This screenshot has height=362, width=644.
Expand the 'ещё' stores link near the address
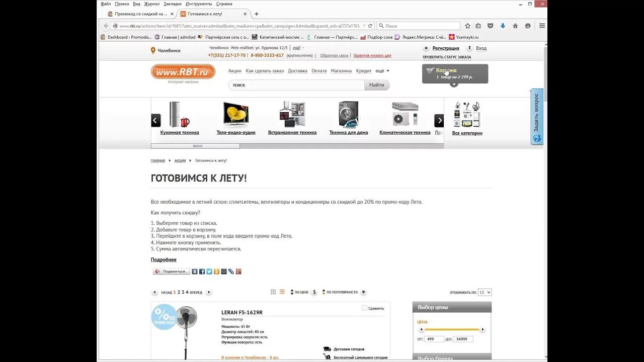click(297, 48)
